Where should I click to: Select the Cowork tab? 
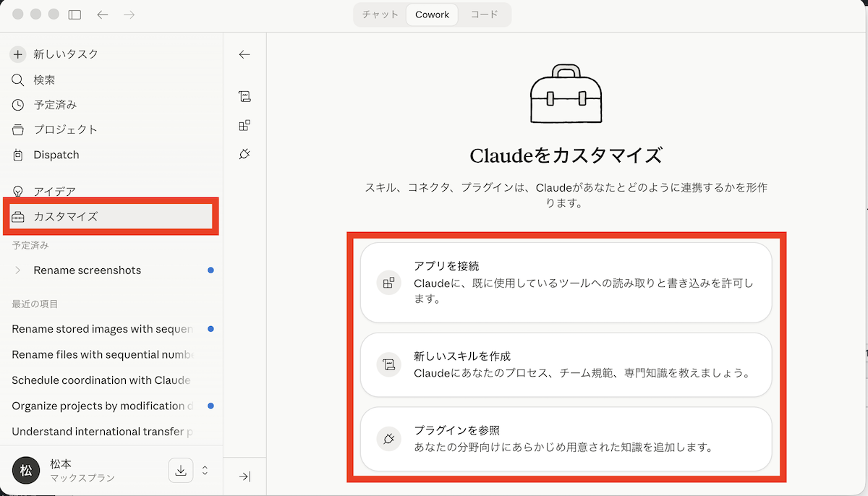coord(432,14)
